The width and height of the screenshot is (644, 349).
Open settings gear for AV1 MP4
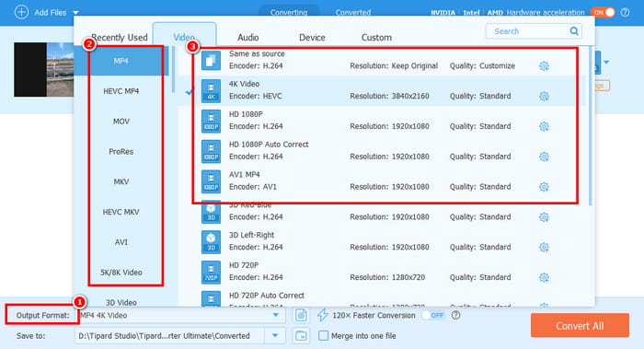[544, 187]
